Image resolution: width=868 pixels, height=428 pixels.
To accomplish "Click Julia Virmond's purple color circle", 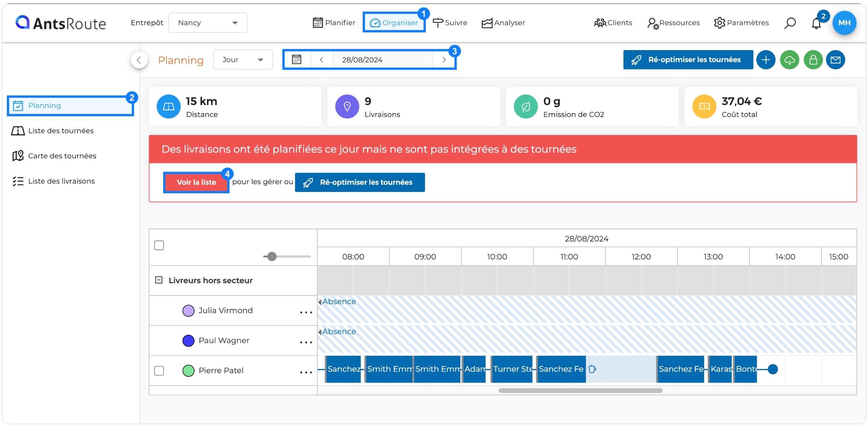I will pos(188,311).
